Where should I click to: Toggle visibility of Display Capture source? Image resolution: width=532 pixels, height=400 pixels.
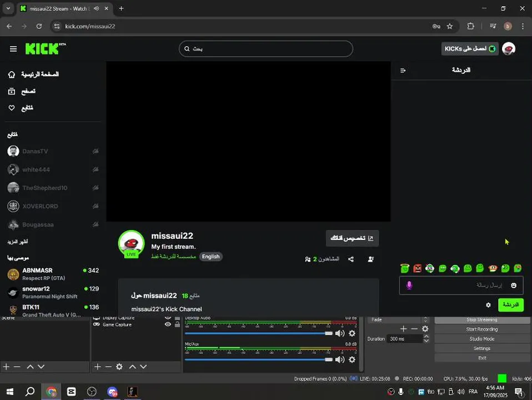pyautogui.click(x=168, y=318)
